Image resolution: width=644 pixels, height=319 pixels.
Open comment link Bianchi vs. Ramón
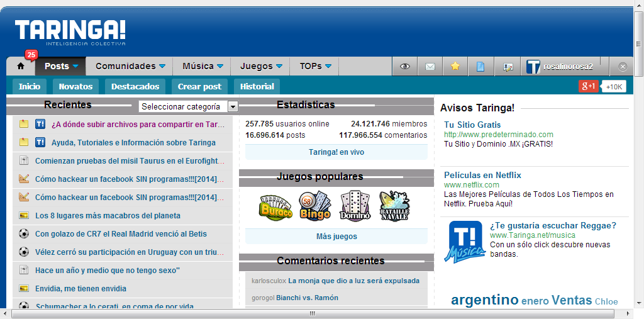(x=307, y=298)
